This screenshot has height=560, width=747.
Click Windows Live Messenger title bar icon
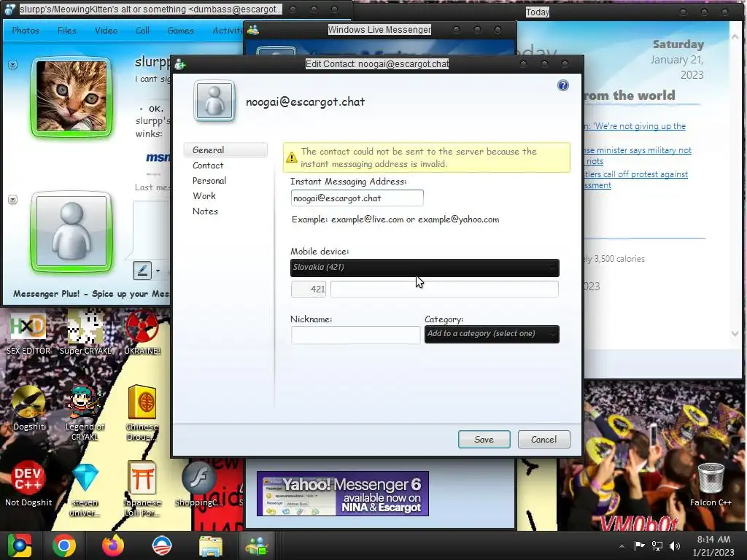pos(253,30)
